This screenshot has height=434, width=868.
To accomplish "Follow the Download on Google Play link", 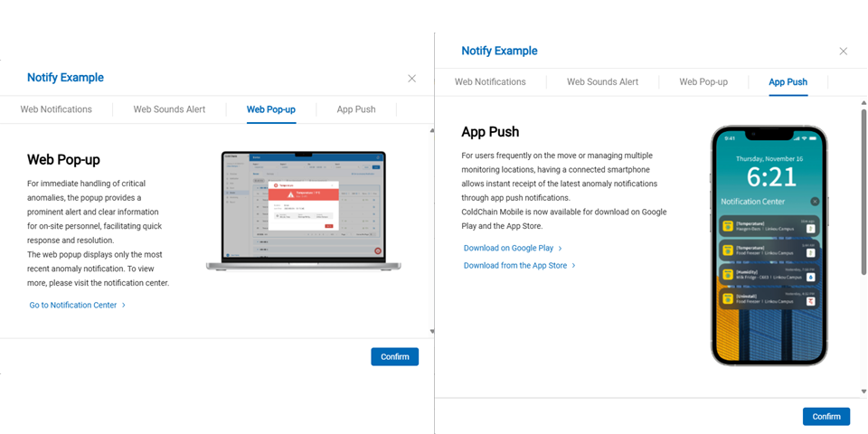I will point(508,249).
